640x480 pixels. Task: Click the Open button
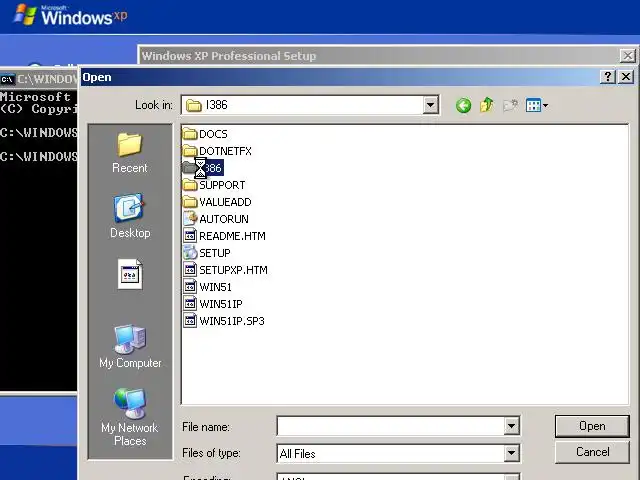tap(592, 426)
